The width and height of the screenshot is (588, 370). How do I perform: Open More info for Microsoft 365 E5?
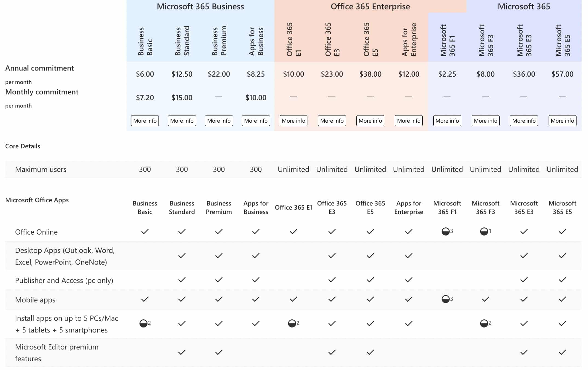[x=562, y=120]
